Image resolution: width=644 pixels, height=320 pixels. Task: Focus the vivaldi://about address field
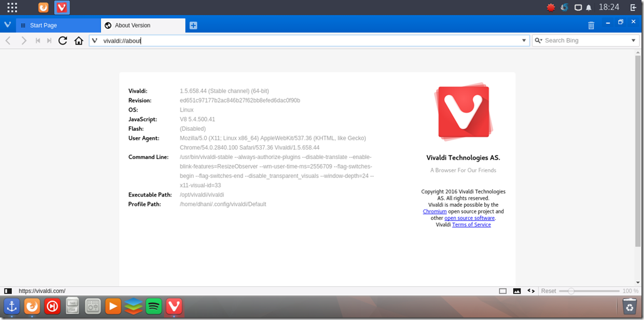pos(309,41)
